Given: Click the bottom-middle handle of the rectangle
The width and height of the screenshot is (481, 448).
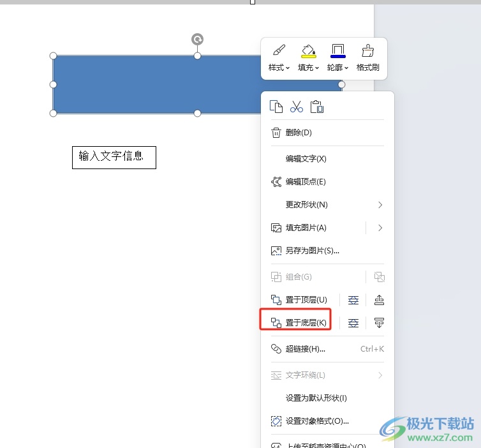Looking at the screenshot, I should coord(197,113).
